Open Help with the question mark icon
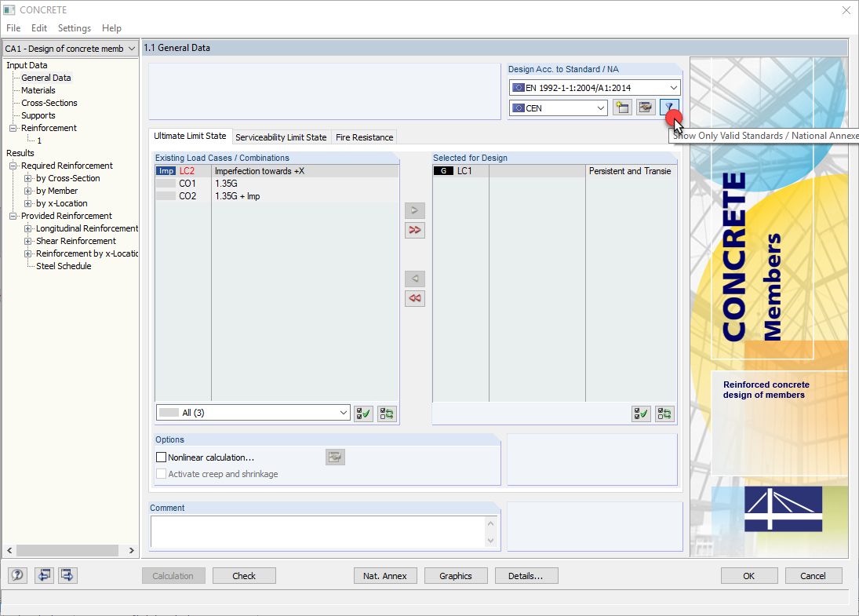859x616 pixels. click(16, 575)
